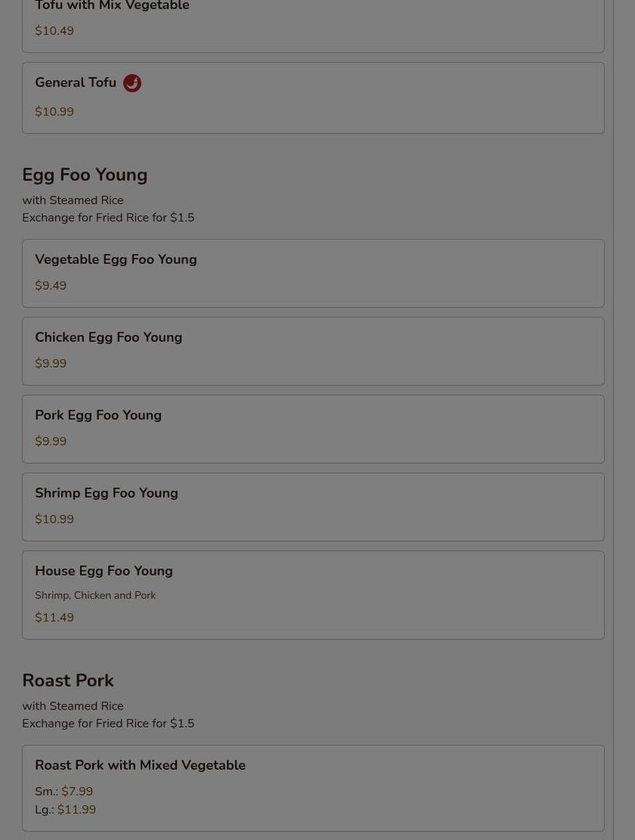Select the General Tofu menu item title

[76, 82]
